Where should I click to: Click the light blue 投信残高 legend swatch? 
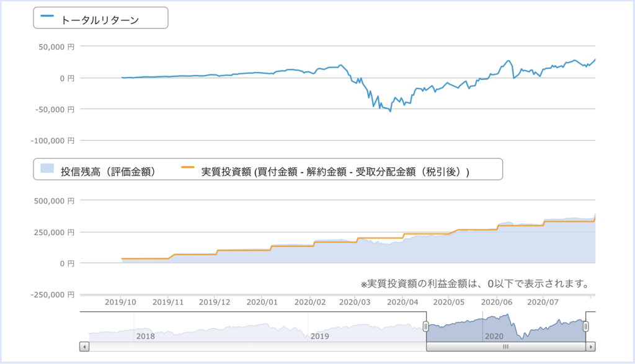(x=47, y=168)
